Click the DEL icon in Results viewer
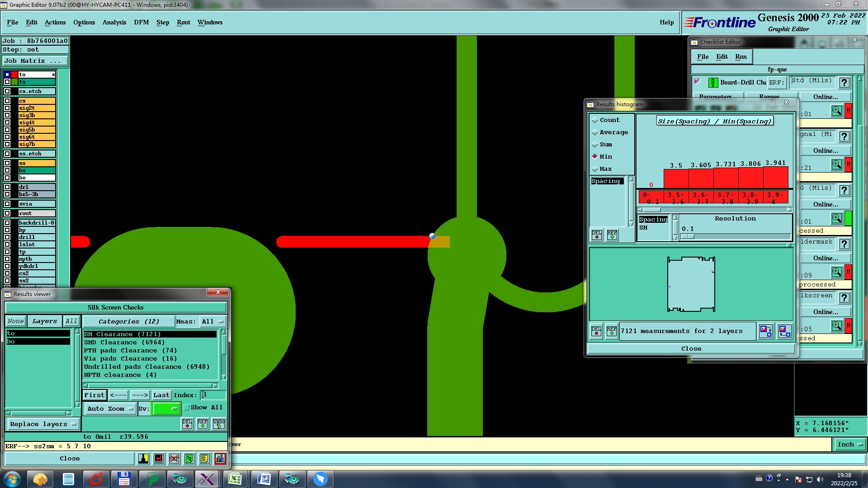 coord(187,424)
